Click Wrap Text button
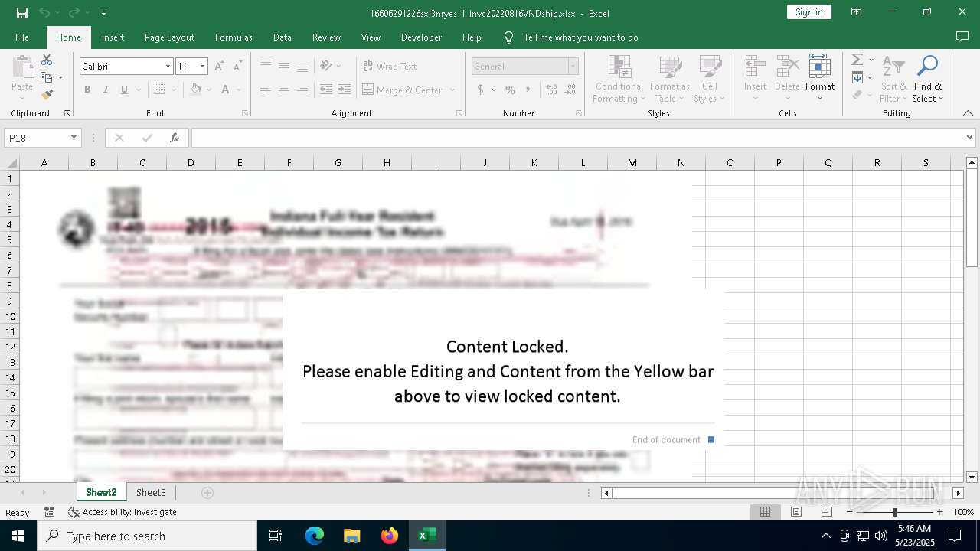This screenshot has height=551, width=980. click(x=390, y=66)
